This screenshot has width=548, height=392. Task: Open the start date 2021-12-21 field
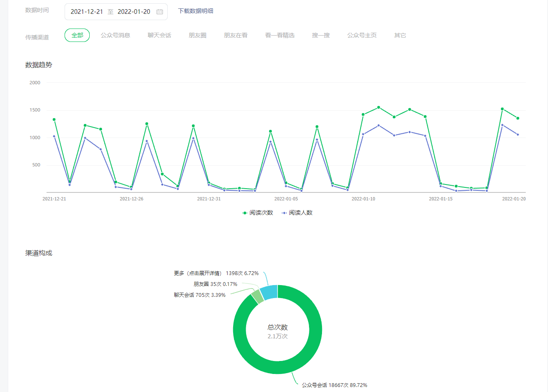(87, 12)
